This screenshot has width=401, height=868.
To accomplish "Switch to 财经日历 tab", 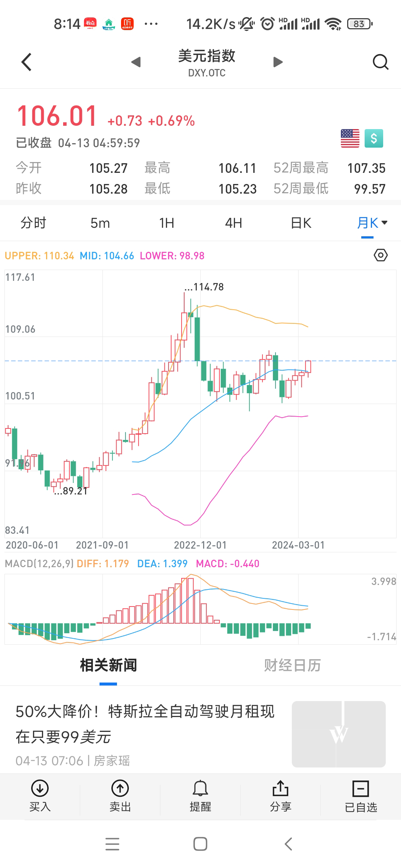I will (x=292, y=665).
